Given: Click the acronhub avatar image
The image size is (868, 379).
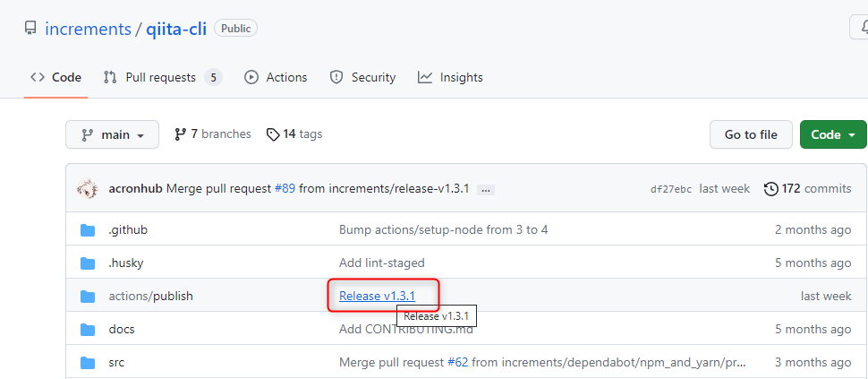Looking at the screenshot, I should point(88,189).
